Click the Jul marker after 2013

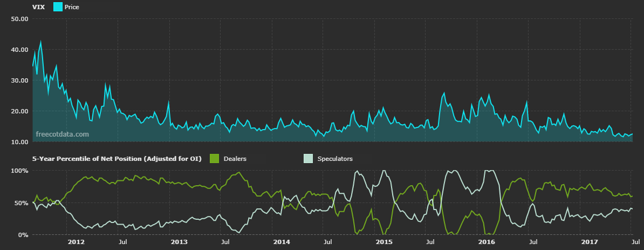(x=225, y=242)
